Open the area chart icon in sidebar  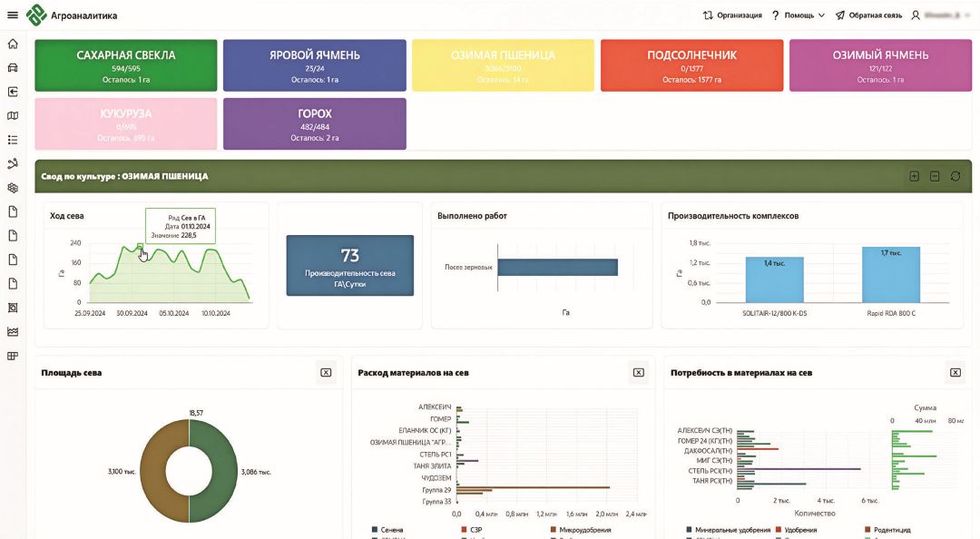click(x=13, y=332)
